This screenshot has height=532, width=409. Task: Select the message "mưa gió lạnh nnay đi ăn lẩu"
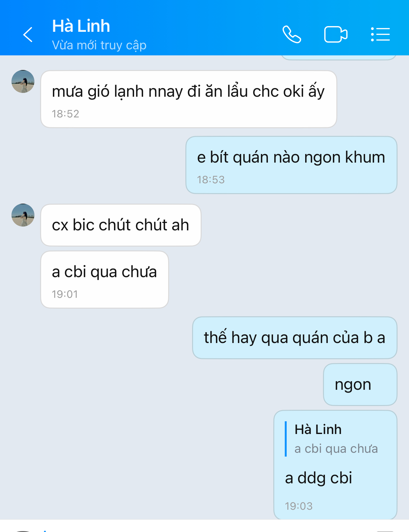pyautogui.click(x=189, y=99)
